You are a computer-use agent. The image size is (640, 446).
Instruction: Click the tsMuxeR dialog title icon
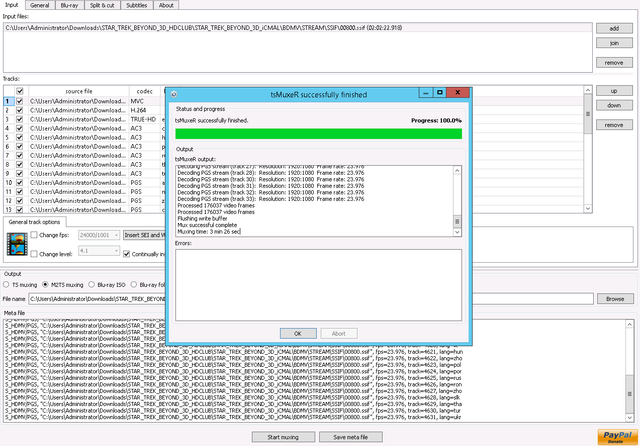click(174, 94)
